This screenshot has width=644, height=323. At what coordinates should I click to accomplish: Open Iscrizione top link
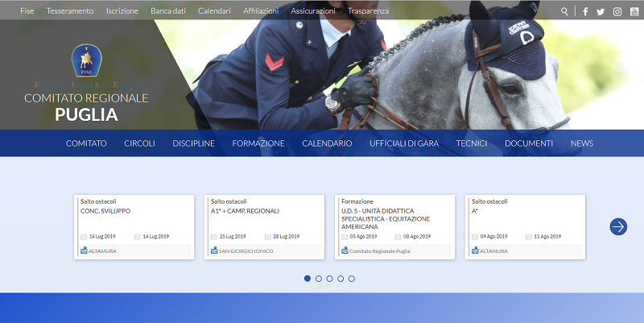(x=122, y=11)
